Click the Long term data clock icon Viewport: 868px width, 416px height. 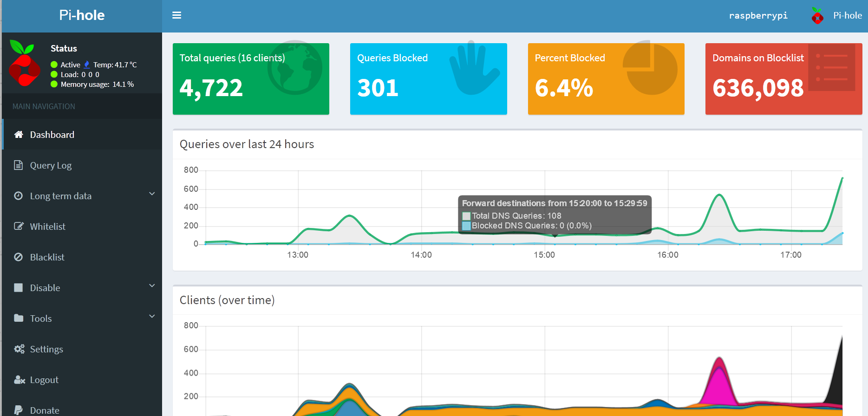tap(18, 196)
